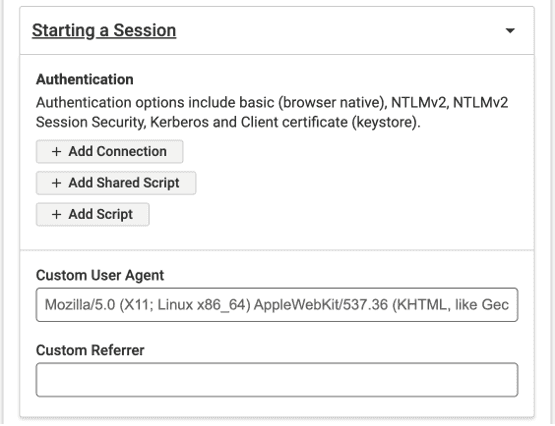Click the Mozilla/5.0 text in the user agent field
Screen dimensions: 555x426
[80, 305]
